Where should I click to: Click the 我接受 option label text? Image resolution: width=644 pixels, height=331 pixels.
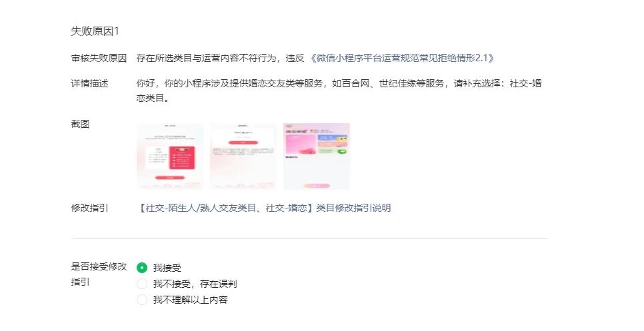(167, 268)
